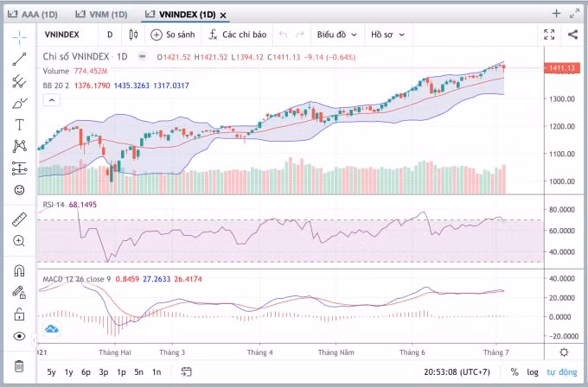Open chart settings gear icon
Image resolution: width=588 pixels, height=387 pixels.
(564, 352)
